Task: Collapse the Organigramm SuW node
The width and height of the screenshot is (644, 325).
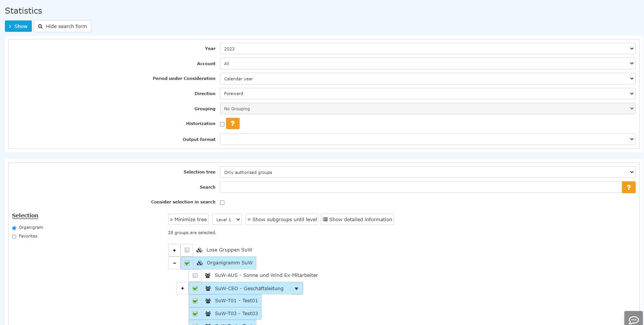Action: tap(174, 263)
